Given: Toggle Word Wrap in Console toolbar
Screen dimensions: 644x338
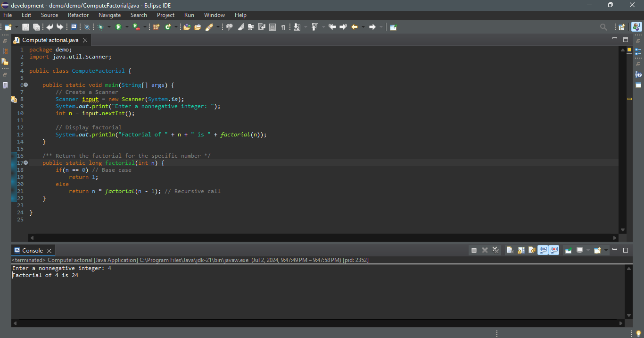Looking at the screenshot, I should [x=532, y=250].
